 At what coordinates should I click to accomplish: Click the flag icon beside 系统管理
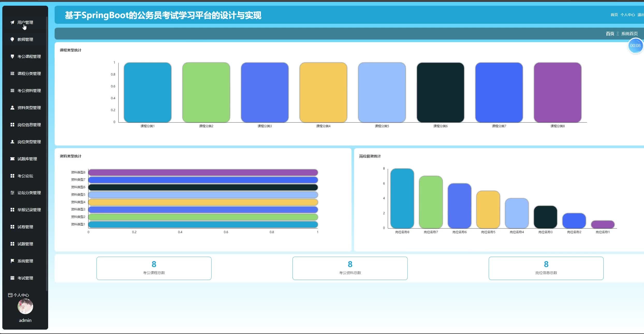12,261
